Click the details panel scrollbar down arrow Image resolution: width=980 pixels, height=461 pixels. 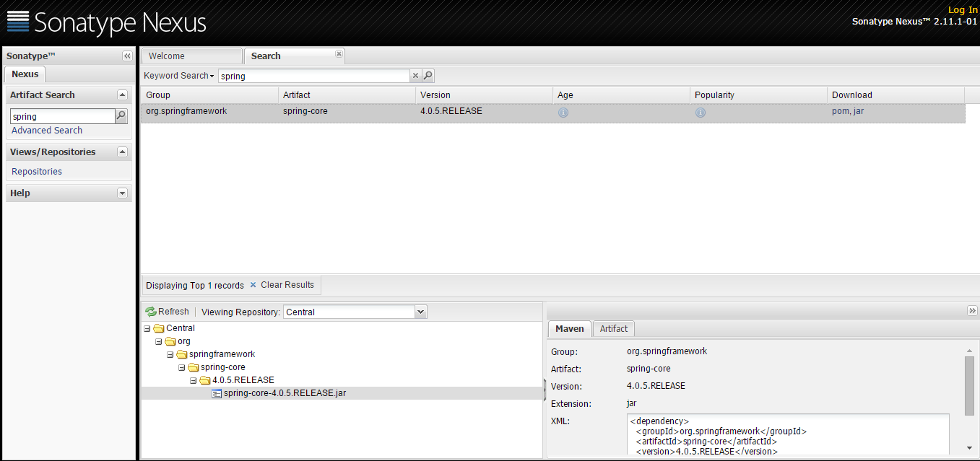click(969, 448)
